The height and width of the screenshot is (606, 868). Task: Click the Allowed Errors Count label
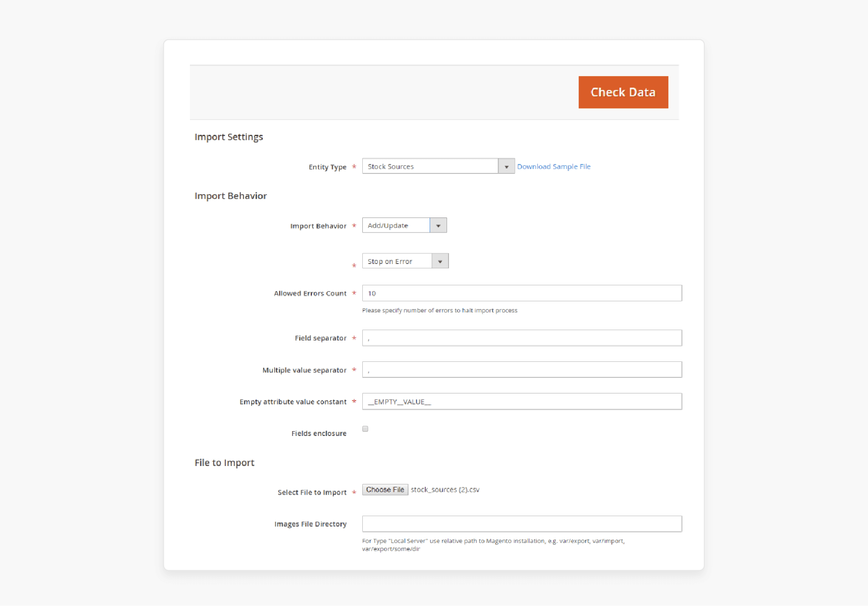point(310,294)
